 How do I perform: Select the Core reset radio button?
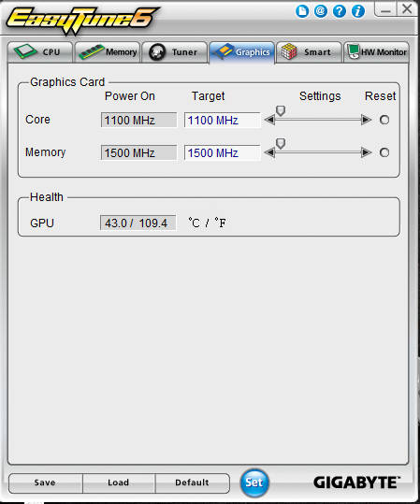point(384,120)
